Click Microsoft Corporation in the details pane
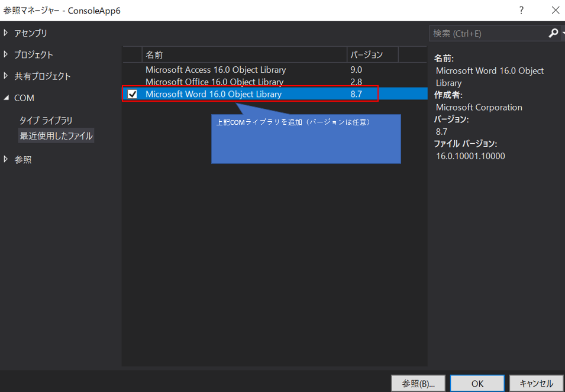Viewport: 565px width, 392px height. coord(479,107)
